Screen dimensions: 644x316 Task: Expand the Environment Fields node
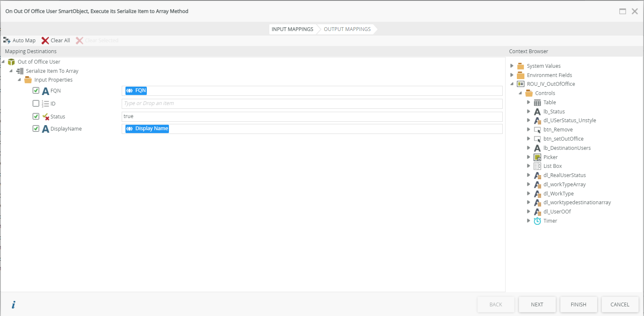(512, 75)
